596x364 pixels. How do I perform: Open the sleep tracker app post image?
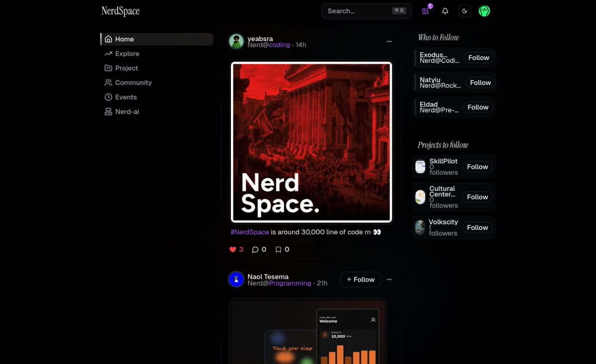pyautogui.click(x=308, y=331)
